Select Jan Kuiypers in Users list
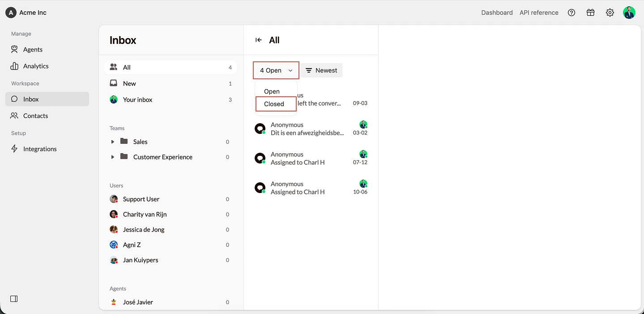The width and height of the screenshot is (644, 314). pos(171,260)
